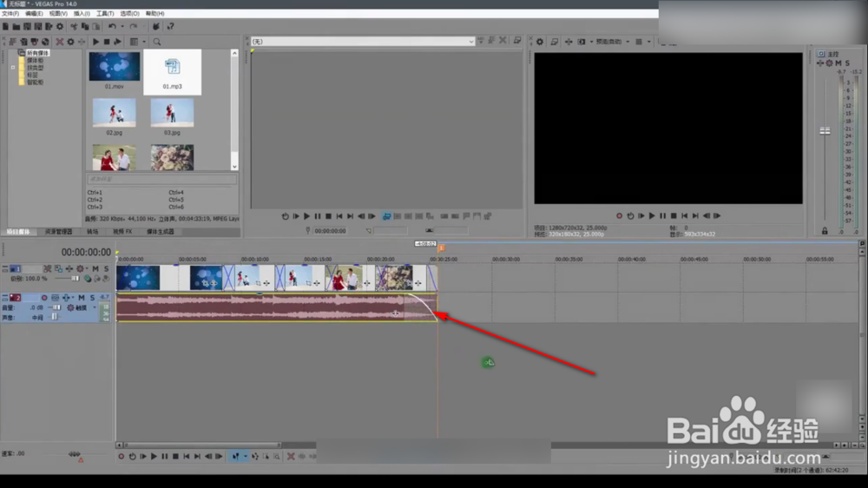Arm audio track 2 for record
This screenshot has width=868, height=488.
point(44,298)
